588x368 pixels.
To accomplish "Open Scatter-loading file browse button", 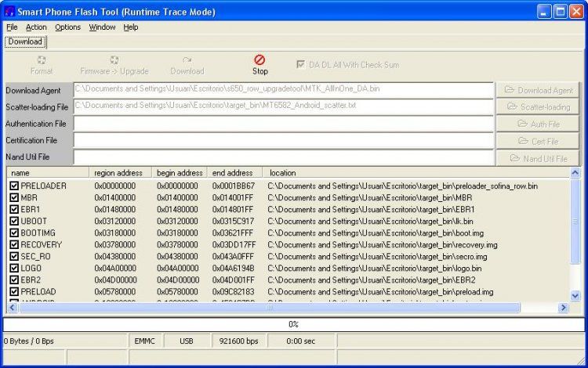I will coord(538,107).
